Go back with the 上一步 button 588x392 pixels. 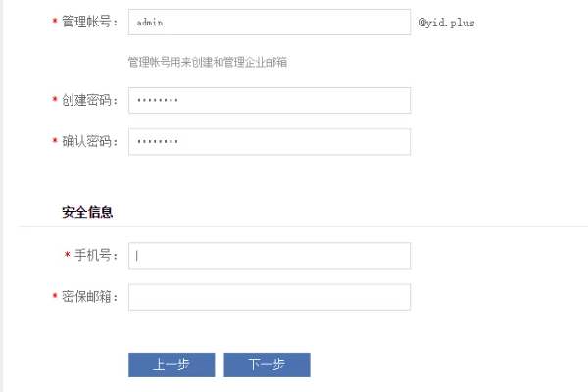(171, 365)
